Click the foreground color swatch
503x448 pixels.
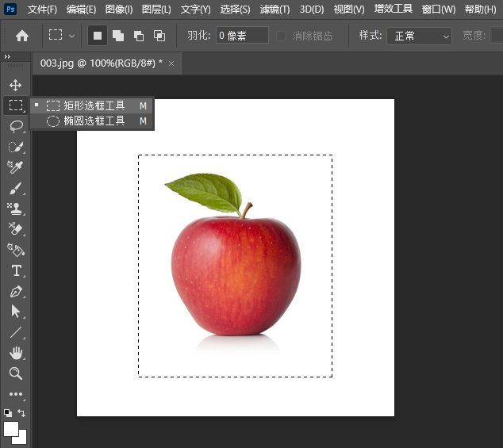pyautogui.click(x=11, y=429)
